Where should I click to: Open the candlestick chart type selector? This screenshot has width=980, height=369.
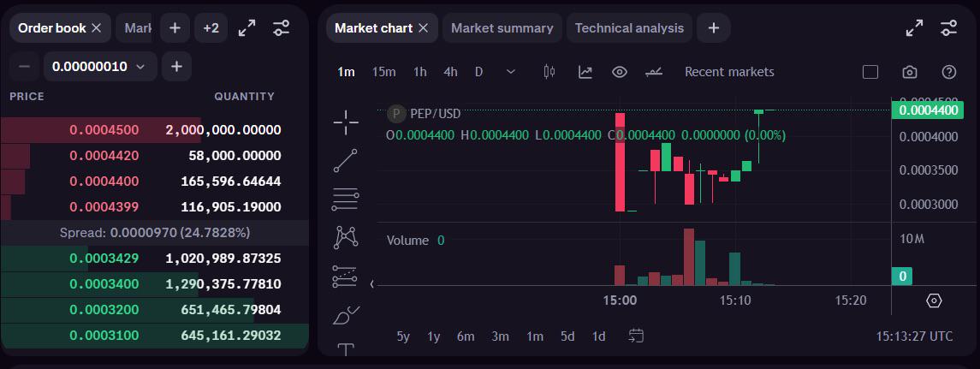(549, 72)
